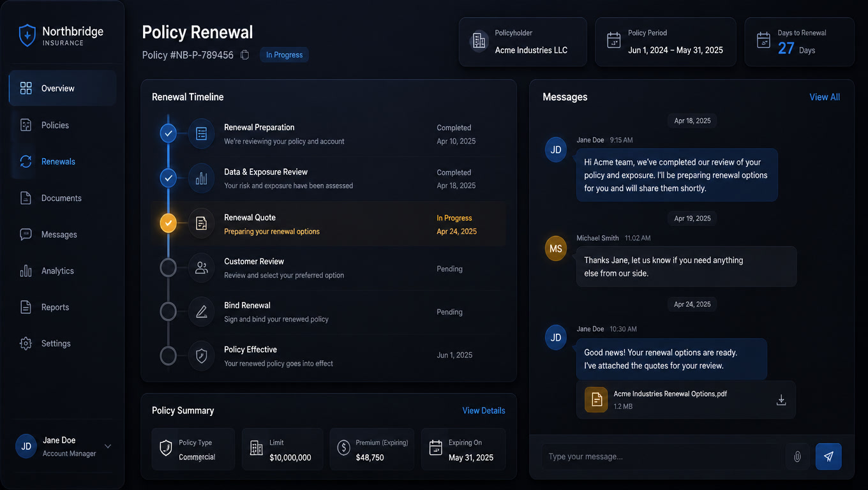Open Settings from the sidebar
This screenshot has width=868, height=490.
tap(63, 343)
